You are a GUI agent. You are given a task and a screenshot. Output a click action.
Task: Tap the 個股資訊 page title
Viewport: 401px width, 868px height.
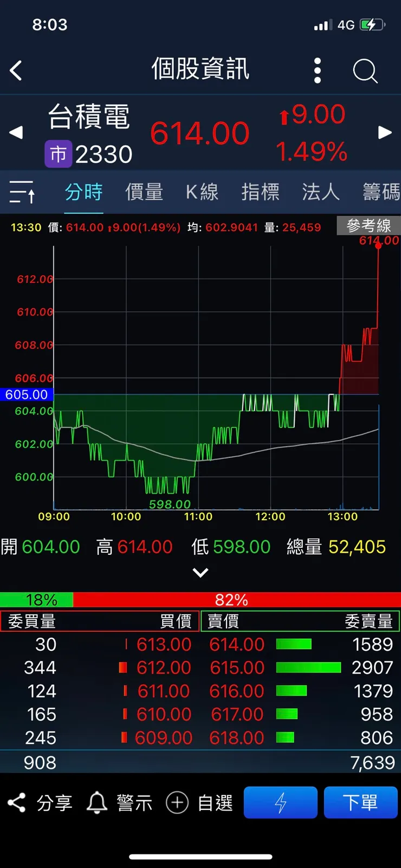200,69
